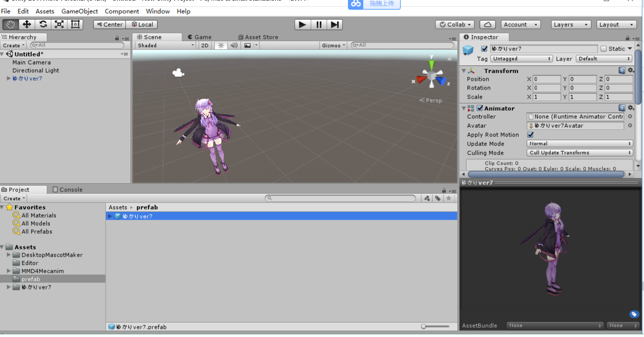Select the Scale tool
This screenshot has width=644, height=337.
59,25
